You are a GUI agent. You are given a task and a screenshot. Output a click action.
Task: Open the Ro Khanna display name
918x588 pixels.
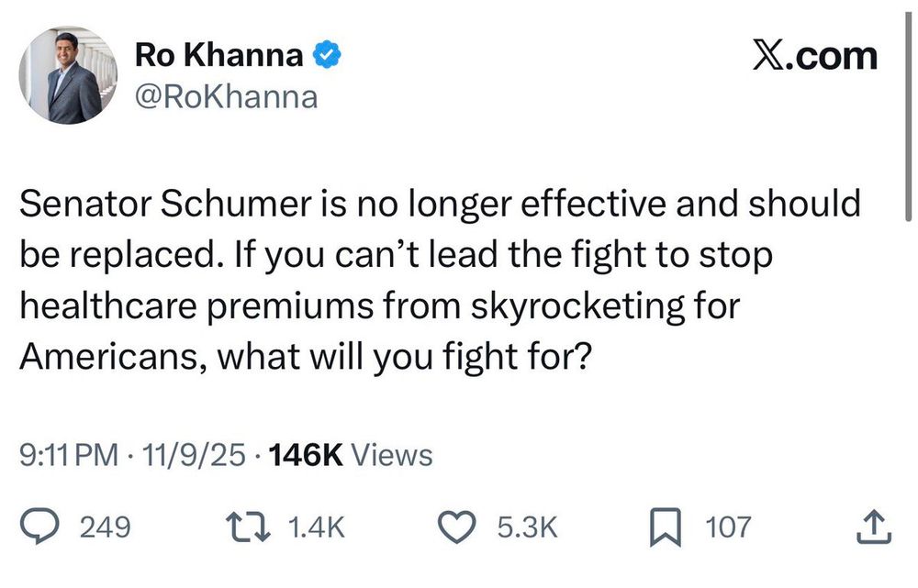[218, 57]
